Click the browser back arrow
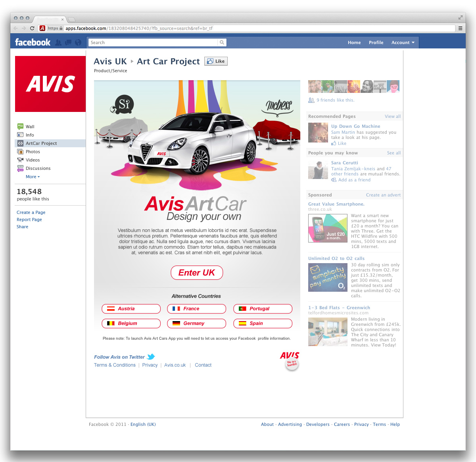This screenshot has height=462, width=476. 15,28
